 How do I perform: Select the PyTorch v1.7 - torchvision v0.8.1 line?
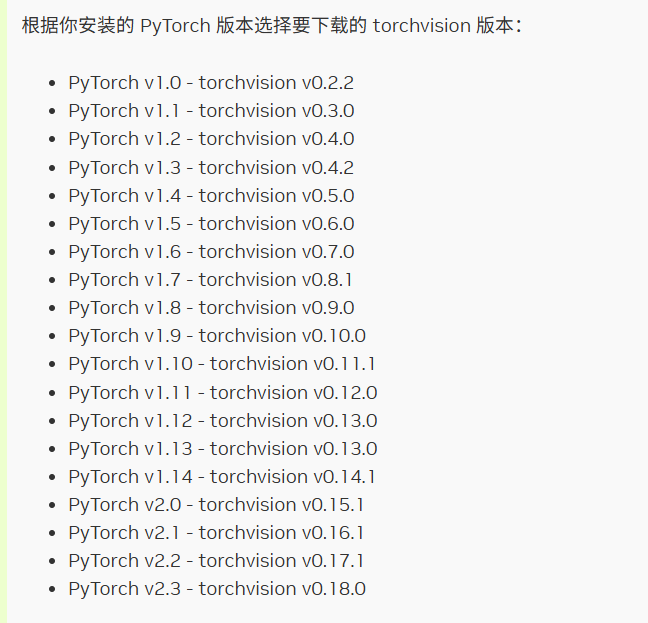pos(210,280)
